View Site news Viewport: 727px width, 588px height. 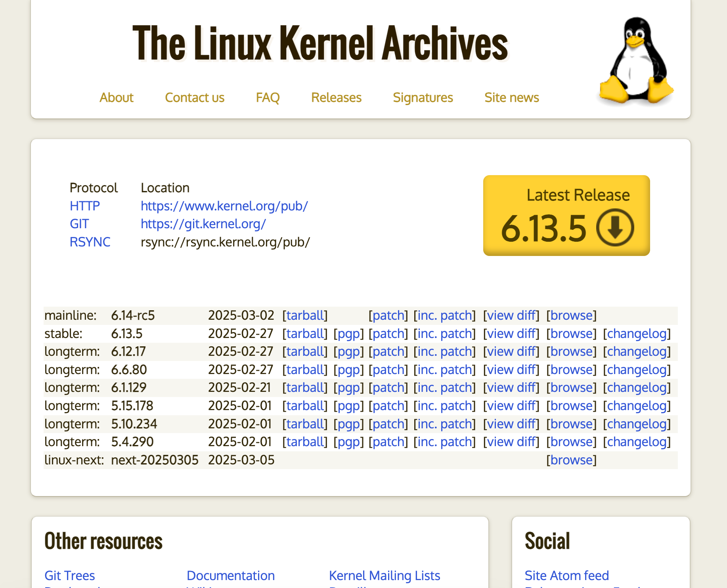(x=511, y=97)
